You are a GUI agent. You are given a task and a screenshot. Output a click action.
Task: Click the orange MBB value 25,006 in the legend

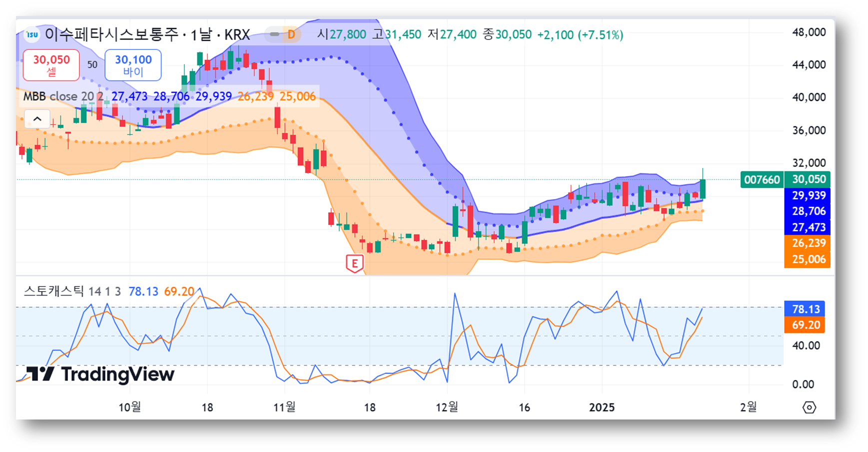point(297,96)
